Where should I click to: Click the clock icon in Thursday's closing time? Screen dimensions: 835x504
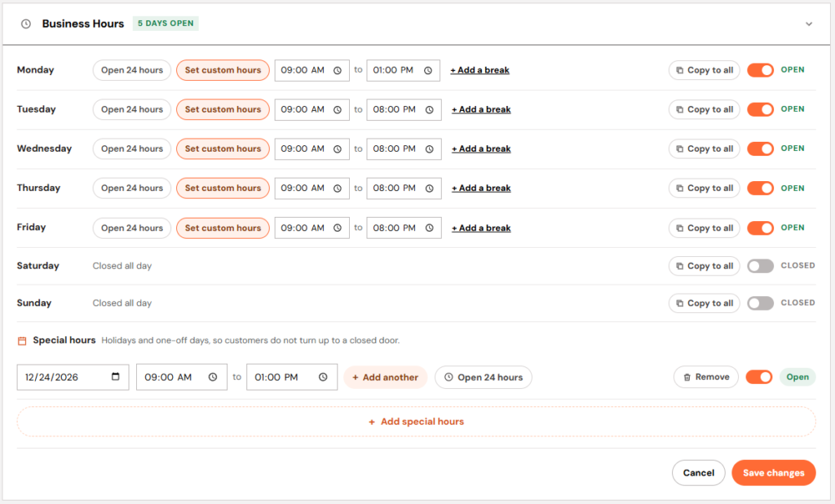coord(429,188)
